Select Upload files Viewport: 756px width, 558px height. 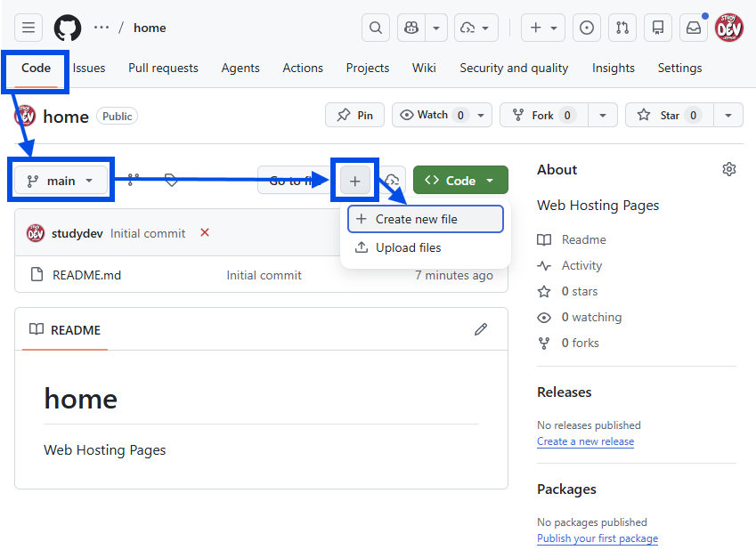426,247
